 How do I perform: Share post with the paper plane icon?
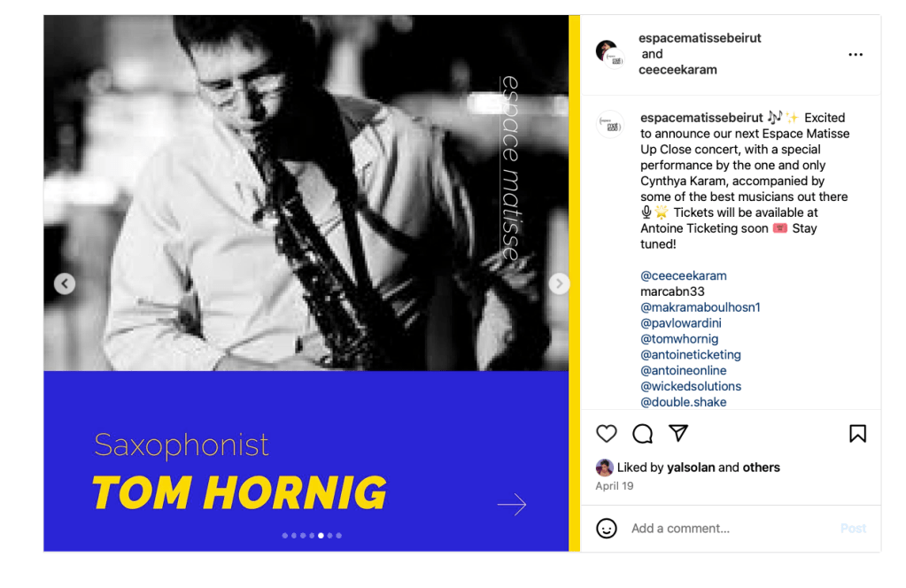point(678,433)
